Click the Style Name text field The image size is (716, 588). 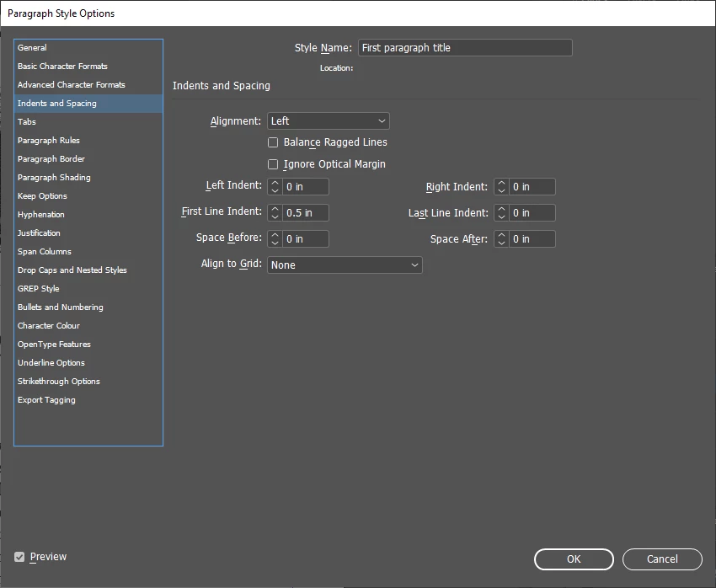465,48
